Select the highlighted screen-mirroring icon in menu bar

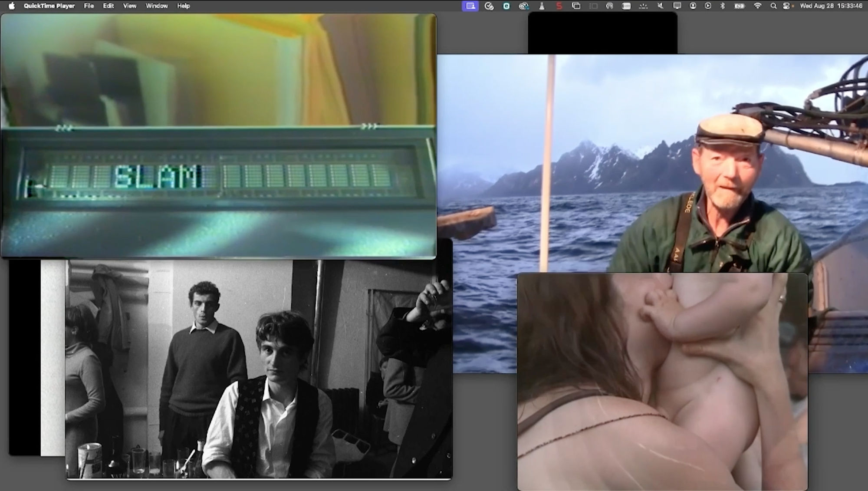click(x=470, y=6)
